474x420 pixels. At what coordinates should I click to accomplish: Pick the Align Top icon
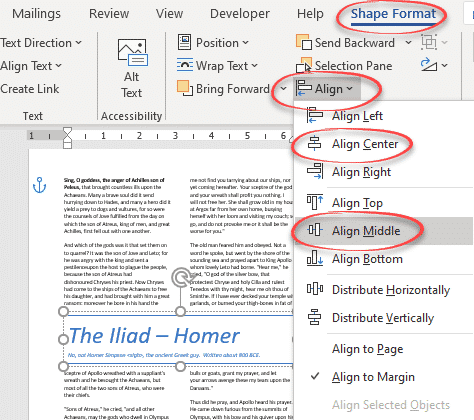point(314,202)
